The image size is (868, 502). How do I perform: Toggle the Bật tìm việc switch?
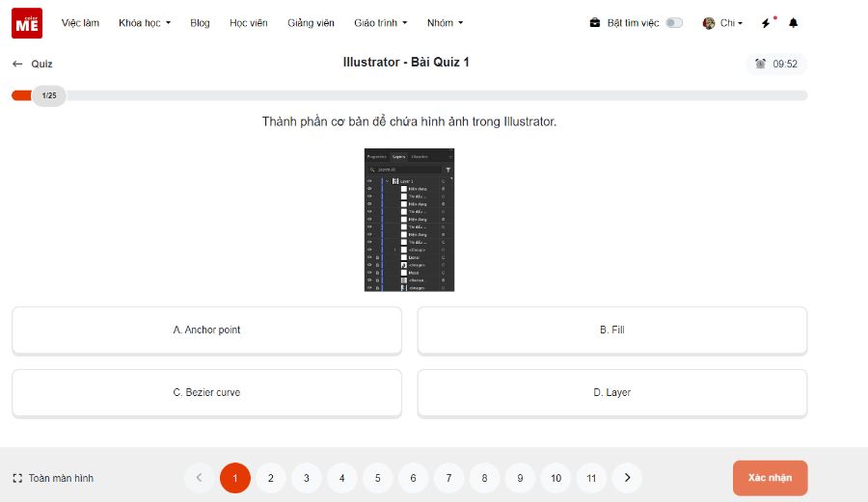pos(674,23)
